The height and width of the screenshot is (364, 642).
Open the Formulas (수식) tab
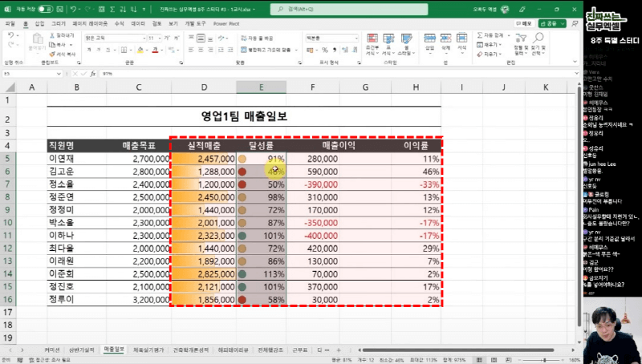tap(119, 24)
